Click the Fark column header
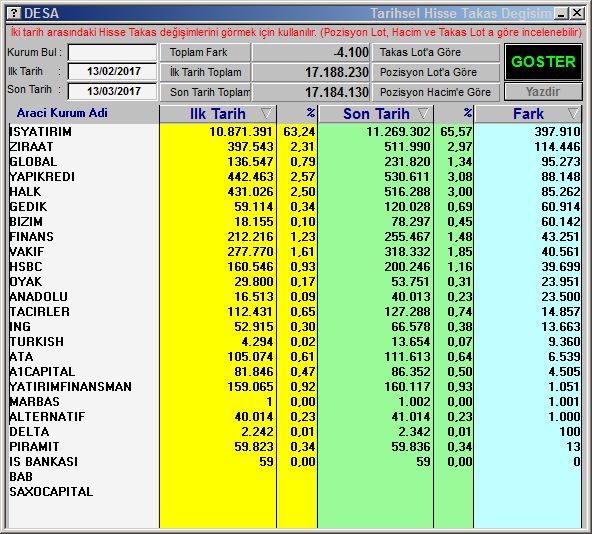Screen dimensions: 592x534 (x=528, y=114)
